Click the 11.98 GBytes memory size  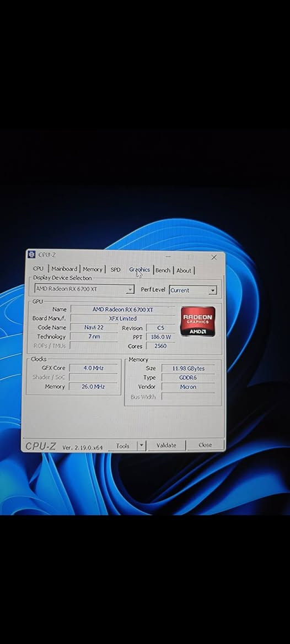[x=188, y=369]
